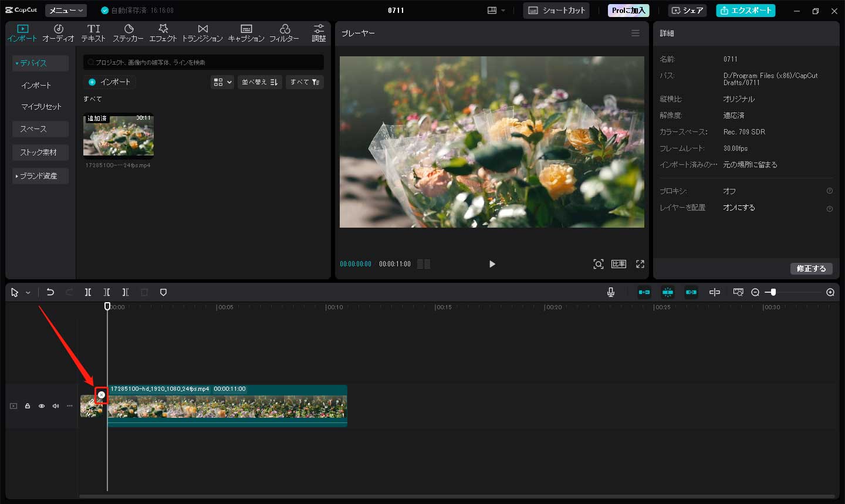
Task: Open the トランジション tab
Action: (x=202, y=33)
